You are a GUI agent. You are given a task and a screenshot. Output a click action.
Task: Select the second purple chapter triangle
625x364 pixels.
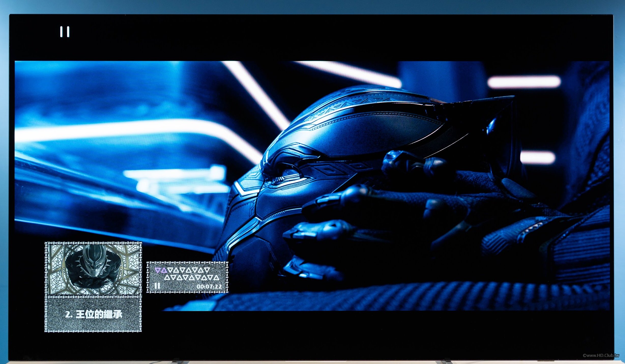(x=164, y=270)
